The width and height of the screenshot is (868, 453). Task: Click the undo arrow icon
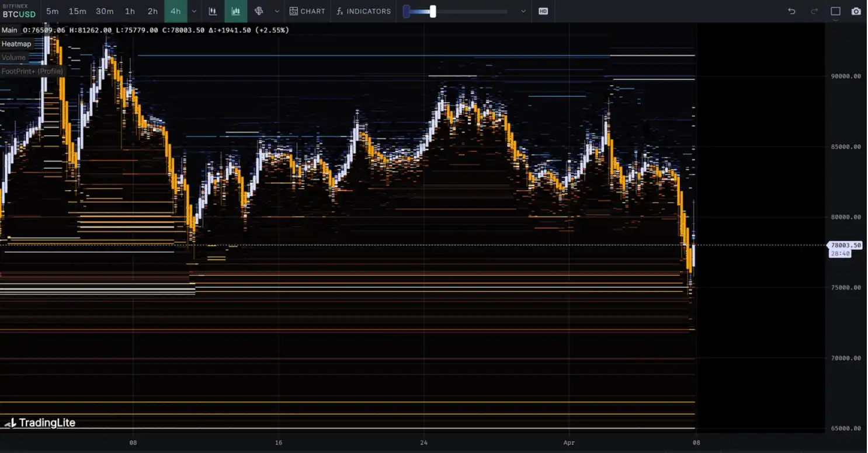coord(791,11)
